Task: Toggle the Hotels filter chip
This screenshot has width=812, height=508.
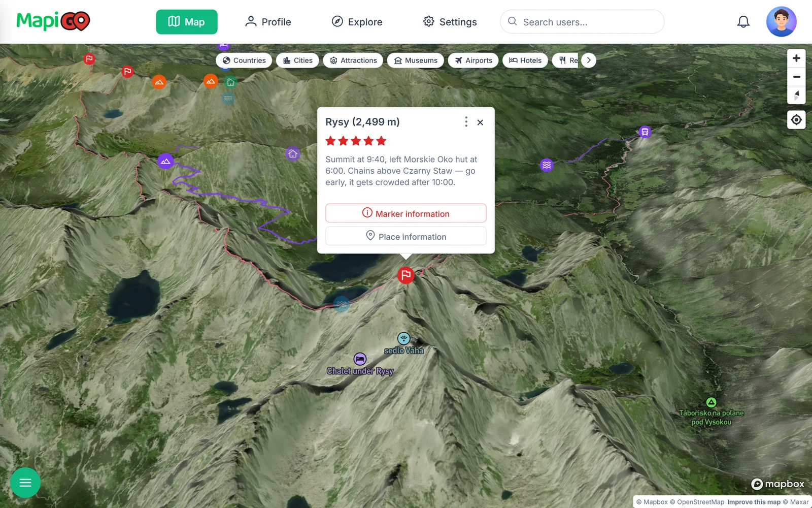Action: tap(525, 60)
